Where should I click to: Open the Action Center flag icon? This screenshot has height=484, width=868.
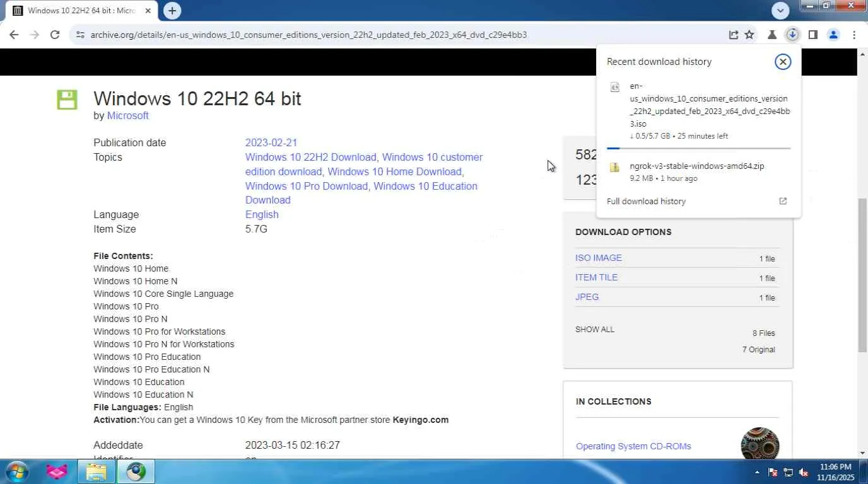[x=773, y=472]
